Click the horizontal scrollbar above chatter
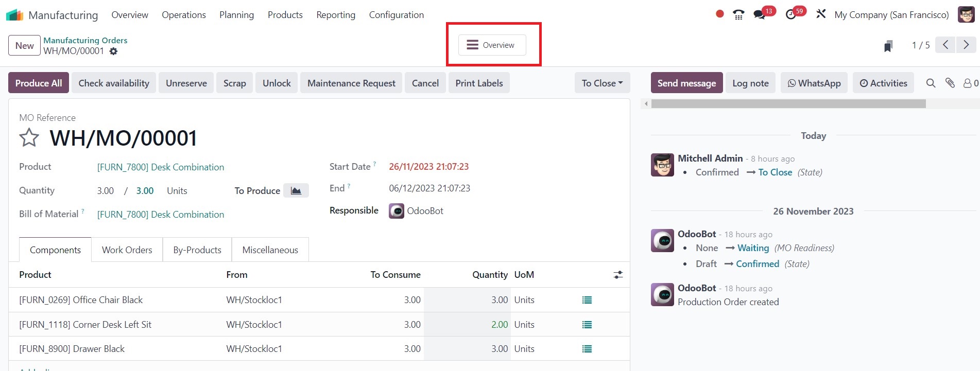Image resolution: width=980 pixels, height=371 pixels. point(788,104)
